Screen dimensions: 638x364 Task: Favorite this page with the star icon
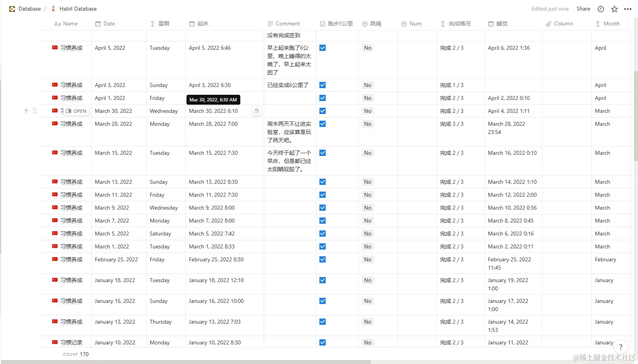tap(614, 9)
